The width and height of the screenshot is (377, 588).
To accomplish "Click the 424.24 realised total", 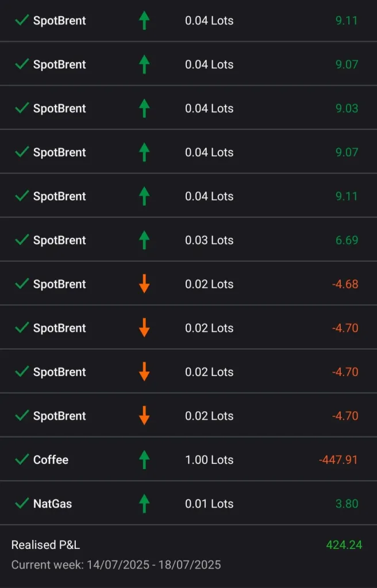I will (344, 545).
